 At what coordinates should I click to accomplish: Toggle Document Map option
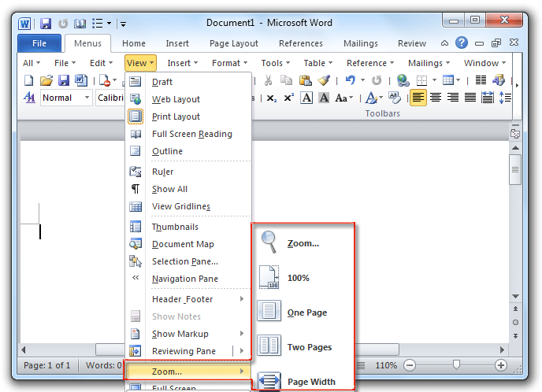tap(189, 244)
